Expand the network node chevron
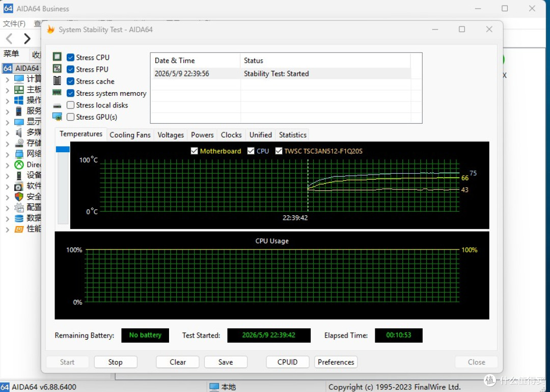The width and height of the screenshot is (550, 392). tap(7, 154)
